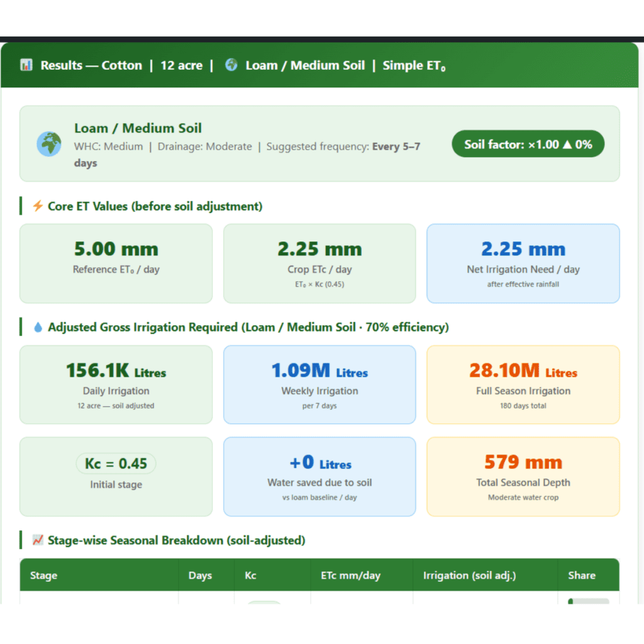Click the earth icon in the soil card
644x644 pixels.
[49, 144]
